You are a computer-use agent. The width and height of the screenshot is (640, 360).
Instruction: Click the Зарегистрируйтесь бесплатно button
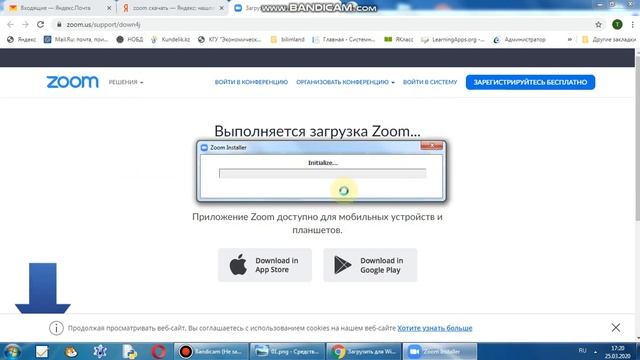click(530, 82)
